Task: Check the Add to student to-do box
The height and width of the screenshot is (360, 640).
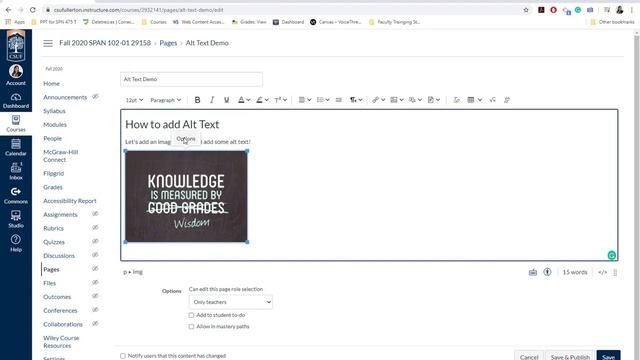Action: click(x=191, y=315)
